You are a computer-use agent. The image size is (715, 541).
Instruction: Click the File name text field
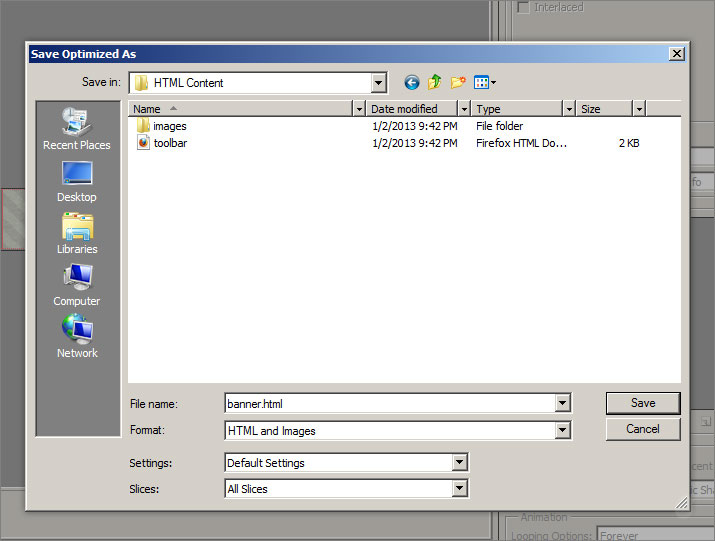(390, 404)
